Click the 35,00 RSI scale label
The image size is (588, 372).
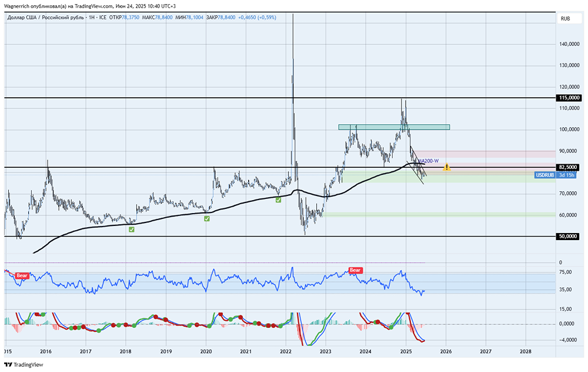coord(566,290)
